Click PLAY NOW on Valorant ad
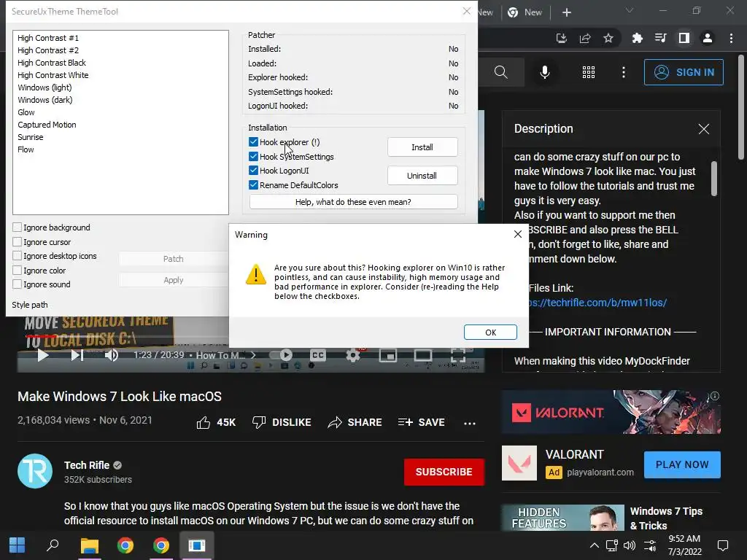Screen dimensions: 747x560 (682, 464)
